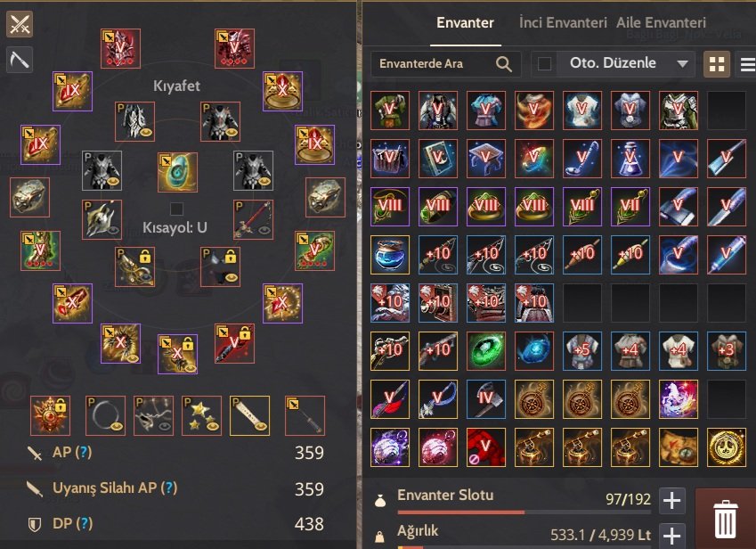Click the Envanter Slotu usage bar
This screenshot has width=756, height=549.
[524, 512]
